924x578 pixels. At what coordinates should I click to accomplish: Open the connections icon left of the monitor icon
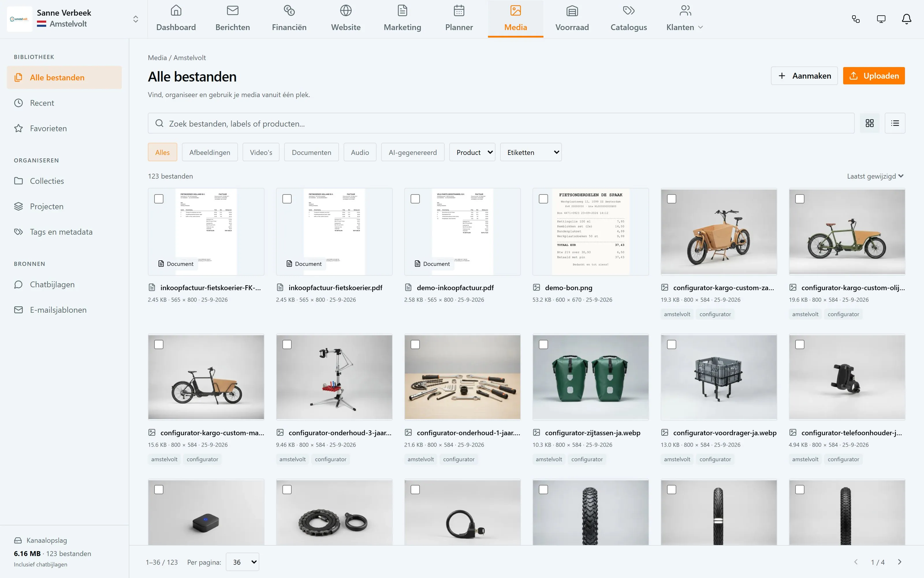pos(856,19)
